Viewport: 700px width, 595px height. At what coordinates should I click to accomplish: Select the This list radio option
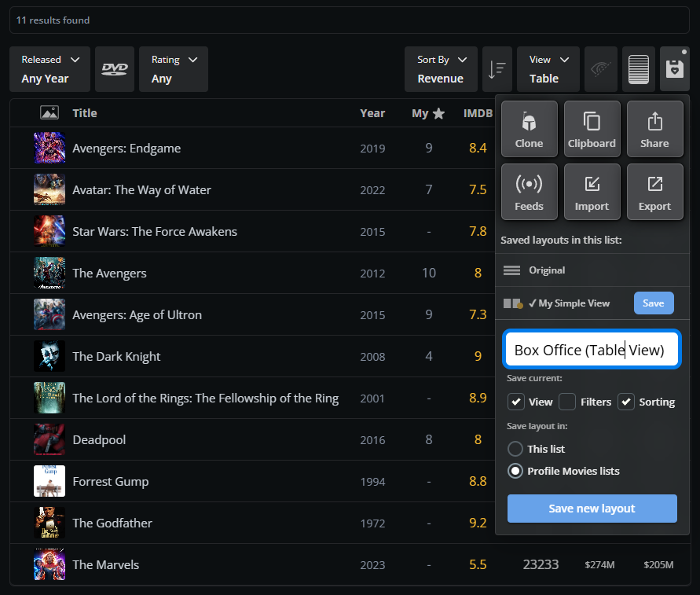[515, 449]
